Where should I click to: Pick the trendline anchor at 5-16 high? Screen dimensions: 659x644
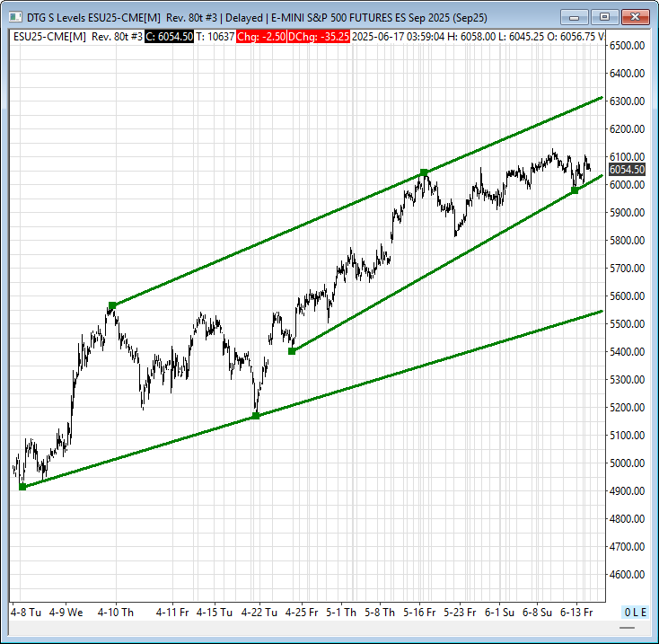(x=424, y=172)
